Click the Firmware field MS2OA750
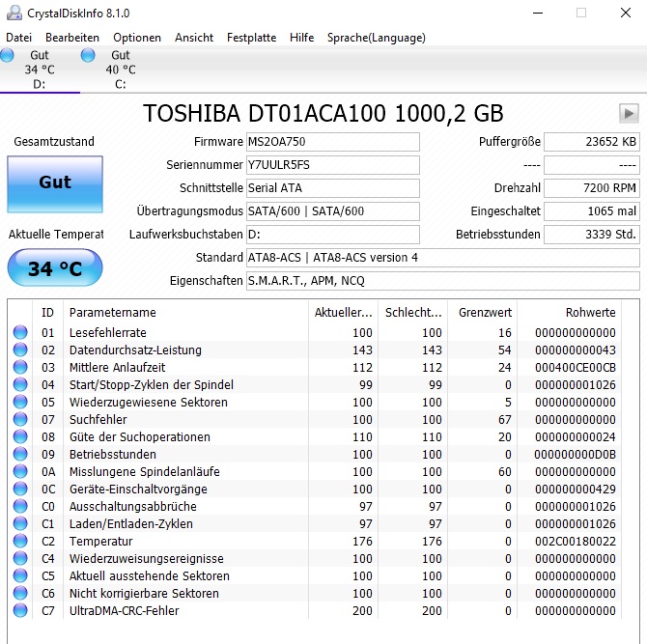 pyautogui.click(x=333, y=142)
